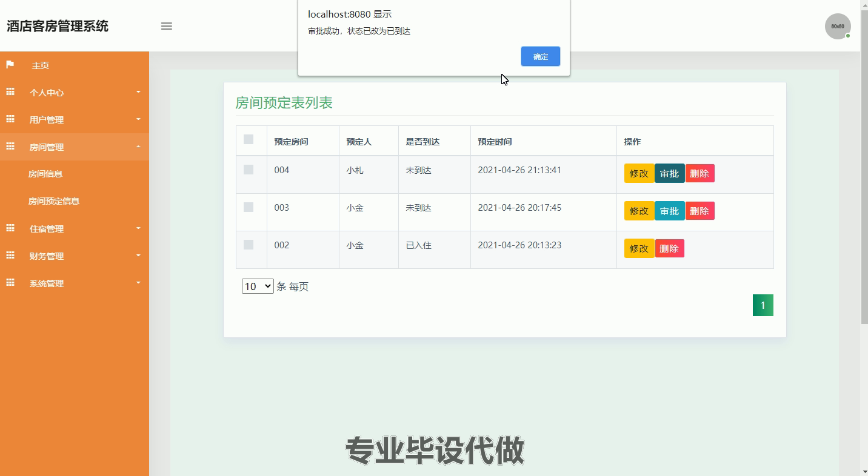Expand 住宿管理 using its arrow
This screenshot has height=476, width=868.
point(138,228)
